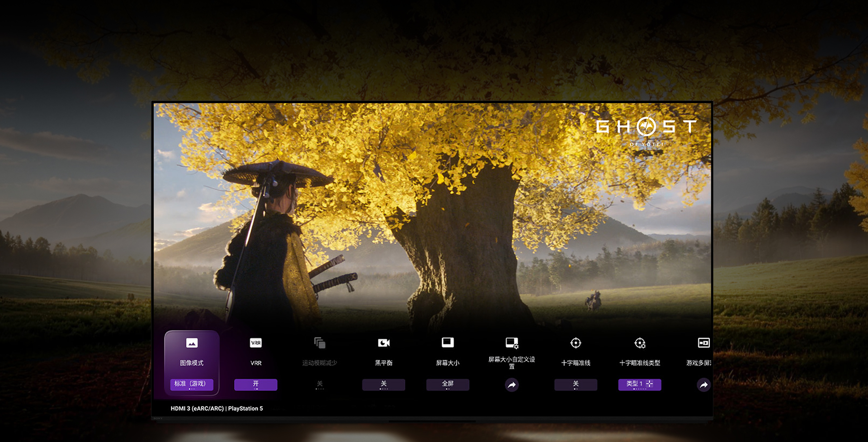Image resolution: width=868 pixels, height=442 pixels.
Task: Click the HDMI 3 (eARC/ARC) | PlayStation 5 text
Action: (x=217, y=409)
